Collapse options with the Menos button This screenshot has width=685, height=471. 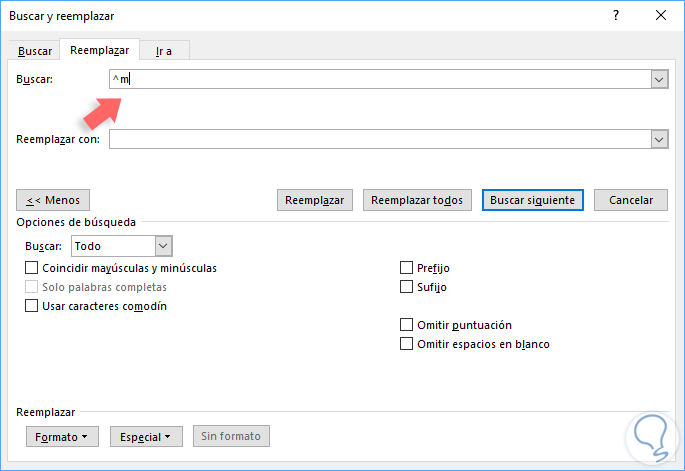[x=54, y=200]
